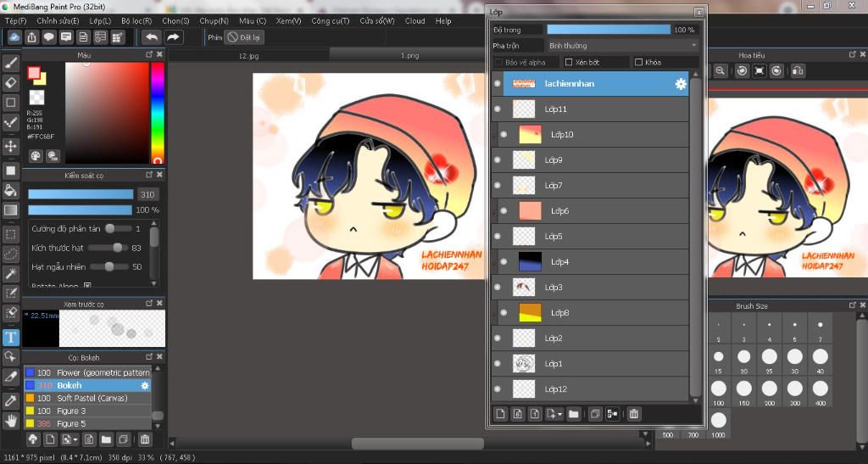The image size is (868, 464).
Task: Select the Hand tool
Action: coord(10,421)
